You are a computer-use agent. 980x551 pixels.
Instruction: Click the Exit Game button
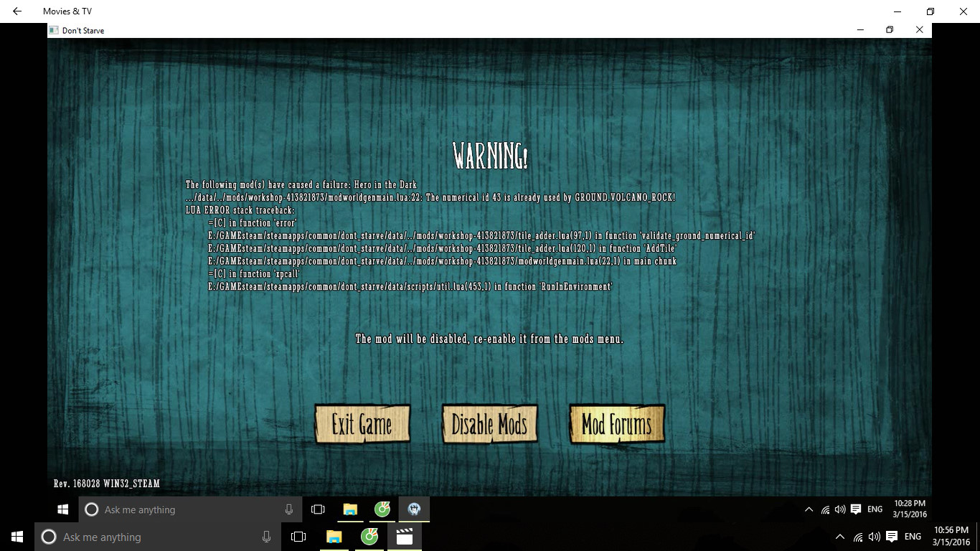[x=362, y=424]
